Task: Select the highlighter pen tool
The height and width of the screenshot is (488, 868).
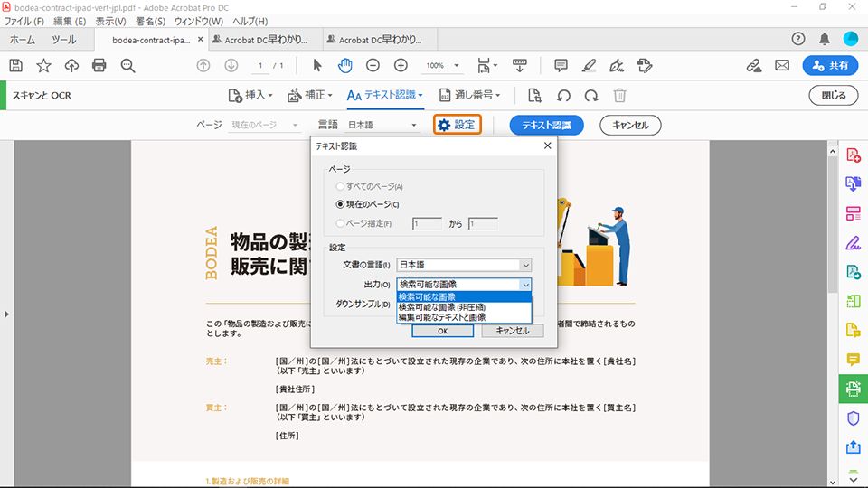Action: [589, 65]
